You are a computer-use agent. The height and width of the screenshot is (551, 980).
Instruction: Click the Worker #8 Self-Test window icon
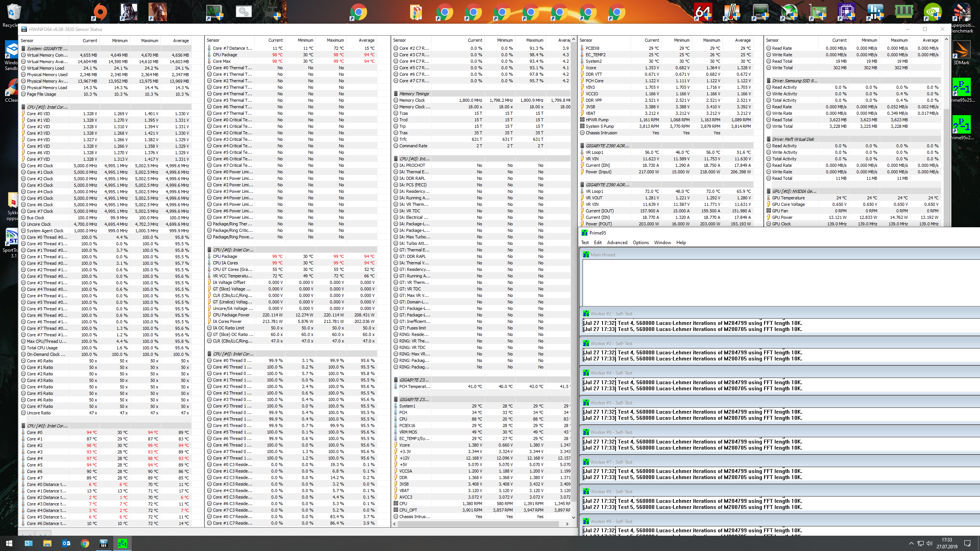coord(586,491)
